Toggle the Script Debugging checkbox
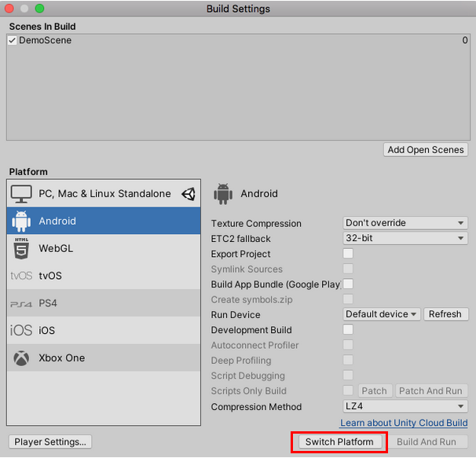The height and width of the screenshot is (458, 476). [348, 375]
